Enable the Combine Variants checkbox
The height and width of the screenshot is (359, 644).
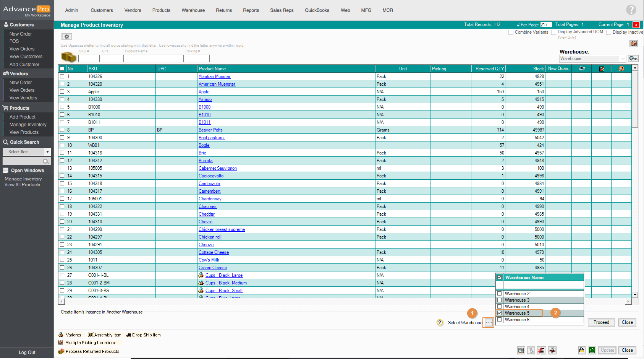click(x=511, y=32)
